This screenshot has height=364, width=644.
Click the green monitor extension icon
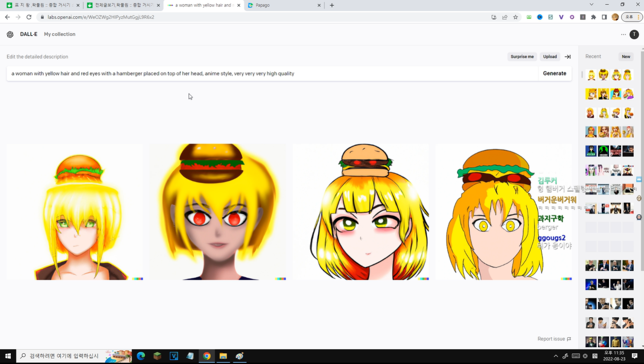[529, 17]
